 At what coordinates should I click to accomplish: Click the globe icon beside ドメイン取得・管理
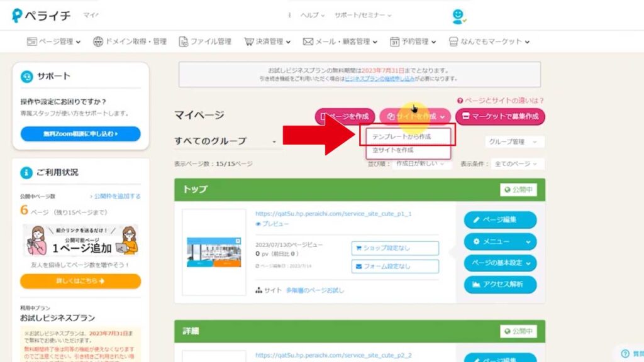pos(98,41)
